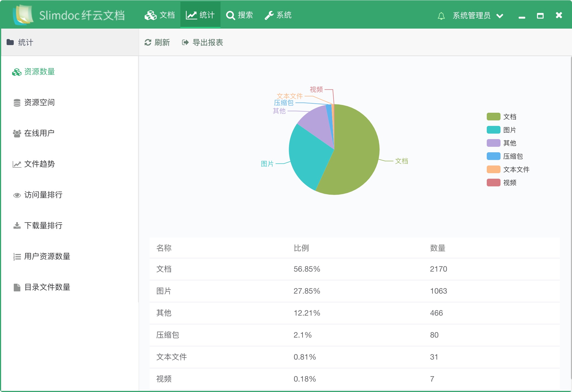This screenshot has height=392, width=572.
Task: Click the 名称 column header
Action: [x=164, y=248]
